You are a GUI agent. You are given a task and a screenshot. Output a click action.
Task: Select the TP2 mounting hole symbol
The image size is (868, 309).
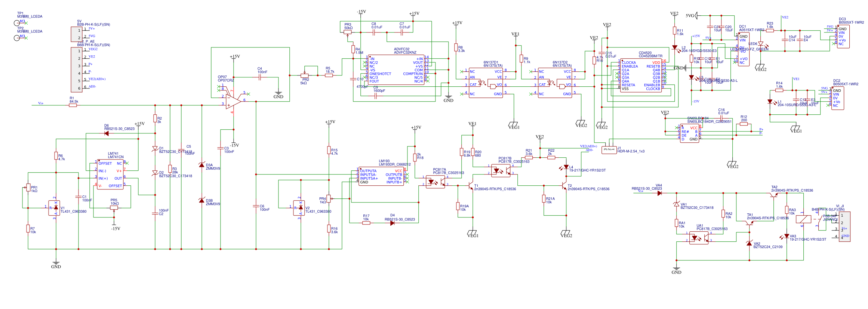tap(17, 38)
